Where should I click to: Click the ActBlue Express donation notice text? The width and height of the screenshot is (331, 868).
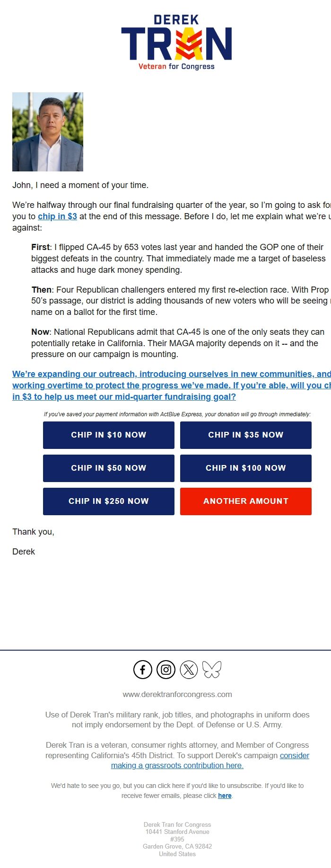pos(177,414)
